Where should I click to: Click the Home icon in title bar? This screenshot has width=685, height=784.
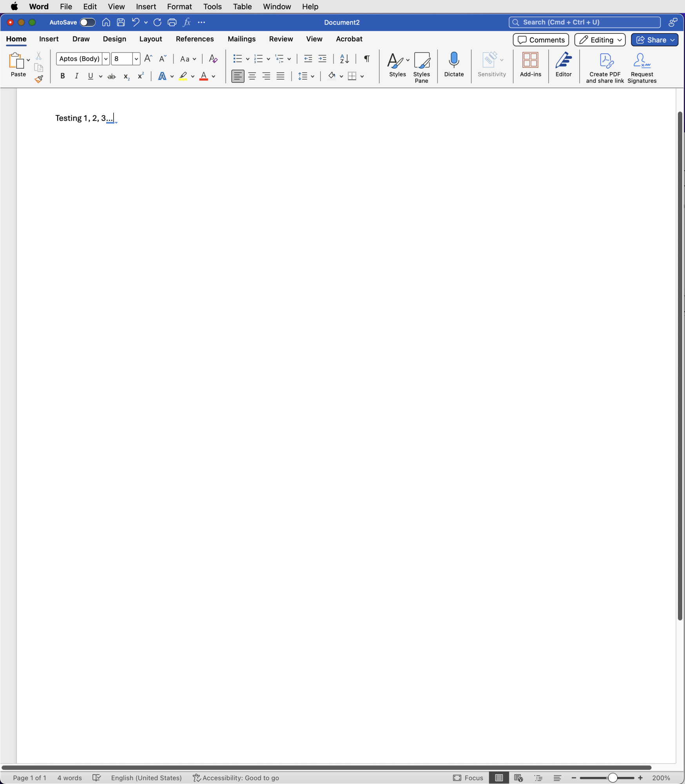[106, 22]
